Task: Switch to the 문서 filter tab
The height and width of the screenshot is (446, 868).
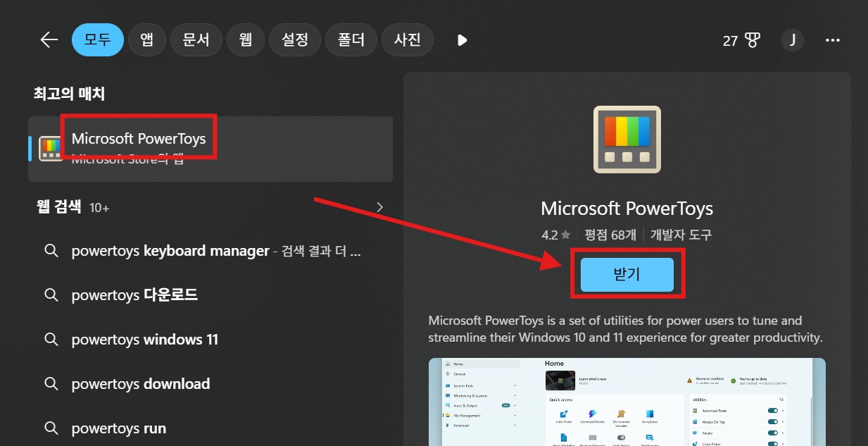Action: click(x=196, y=40)
